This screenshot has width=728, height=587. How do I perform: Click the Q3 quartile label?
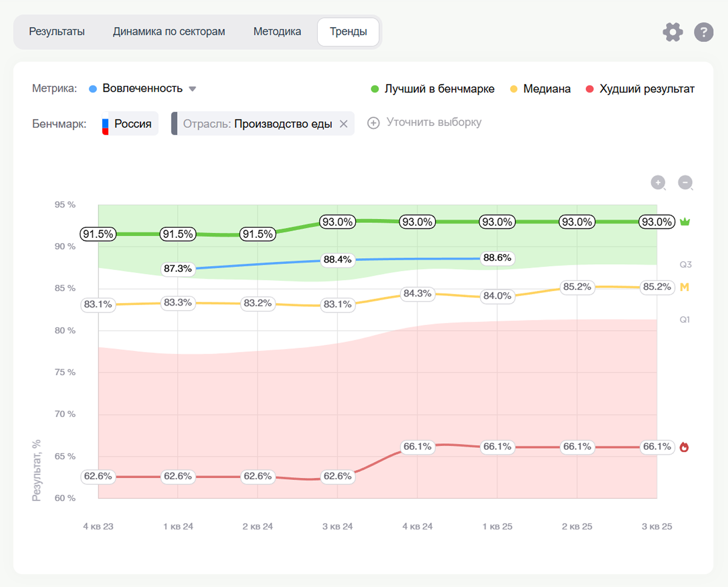point(686,265)
